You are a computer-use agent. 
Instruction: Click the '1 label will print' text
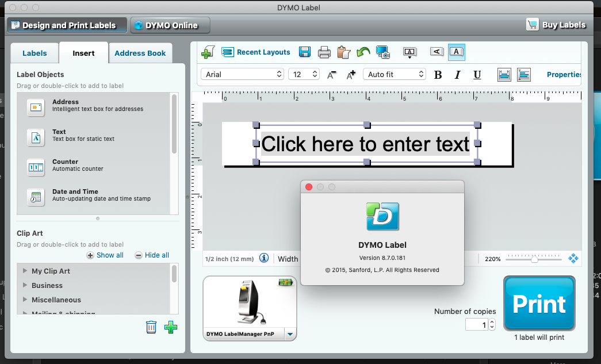[x=539, y=337]
